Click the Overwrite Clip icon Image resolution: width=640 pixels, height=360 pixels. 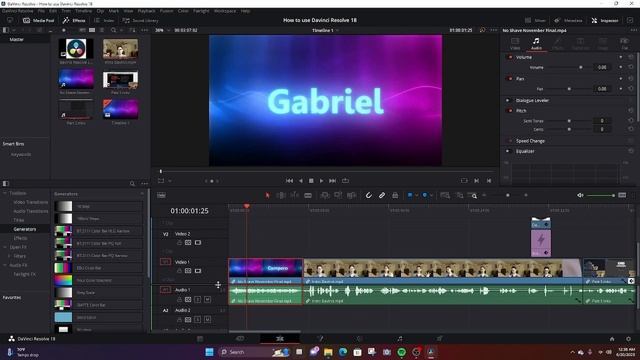pos(338,196)
